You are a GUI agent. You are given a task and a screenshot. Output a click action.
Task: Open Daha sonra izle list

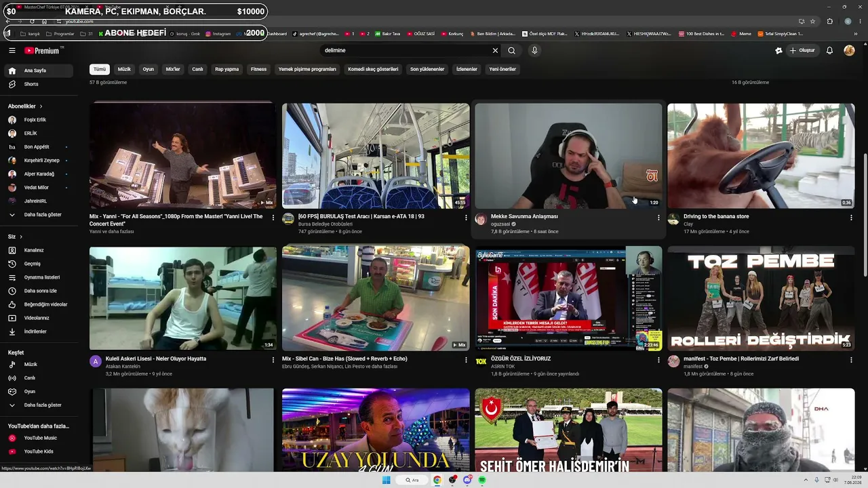[39, 291]
